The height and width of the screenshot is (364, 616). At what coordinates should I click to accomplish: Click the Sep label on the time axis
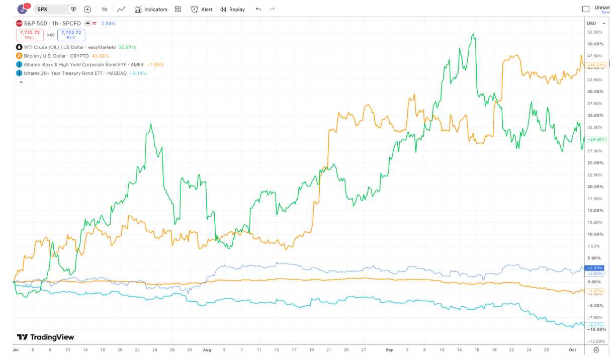(390, 349)
